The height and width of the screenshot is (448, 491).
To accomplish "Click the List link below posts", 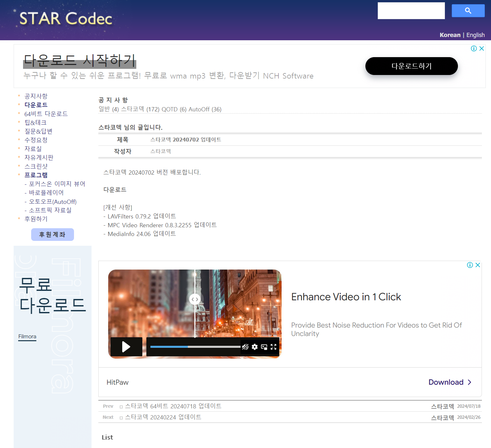I will click(107, 437).
